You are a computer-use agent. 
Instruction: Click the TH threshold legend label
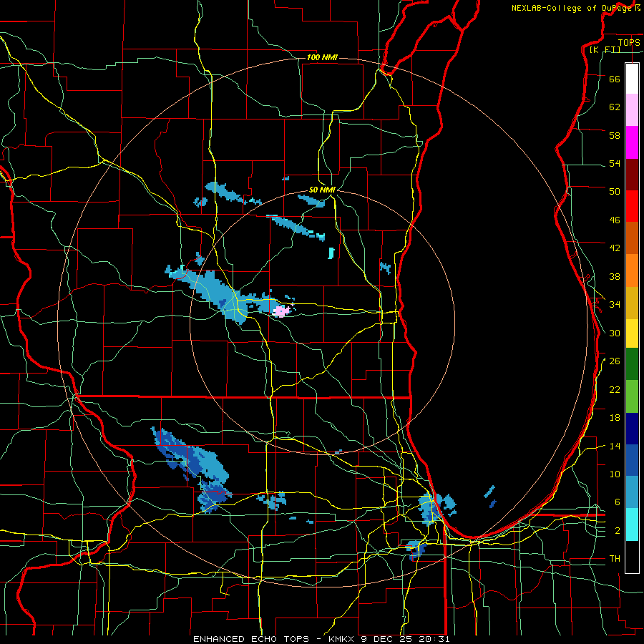click(x=615, y=559)
